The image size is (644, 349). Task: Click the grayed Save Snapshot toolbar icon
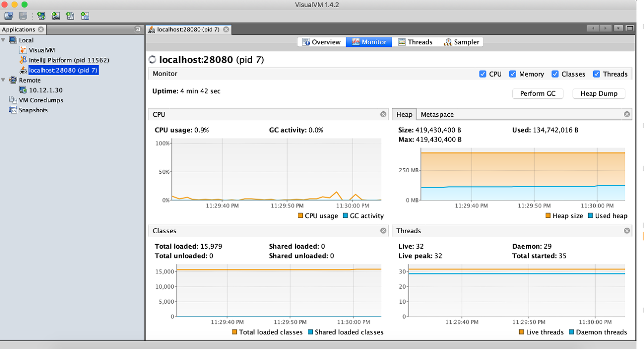coord(23,16)
